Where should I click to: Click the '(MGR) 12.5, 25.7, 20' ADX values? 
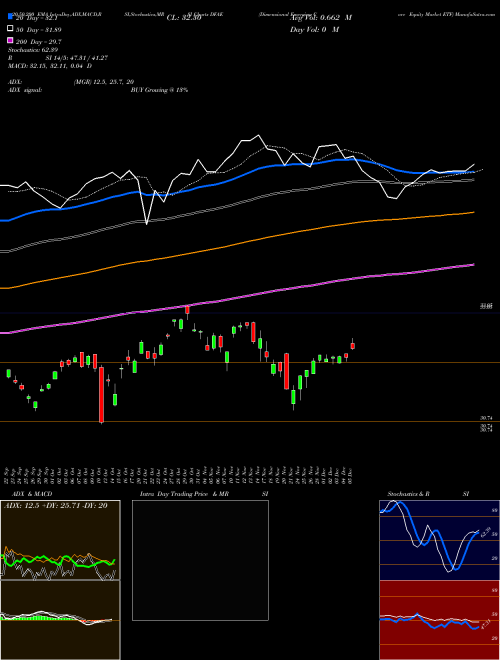tap(104, 82)
